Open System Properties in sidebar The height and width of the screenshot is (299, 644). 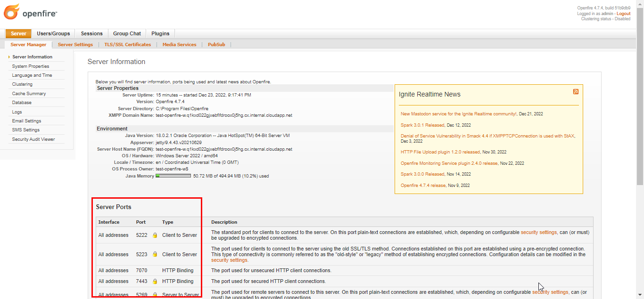coord(31,66)
